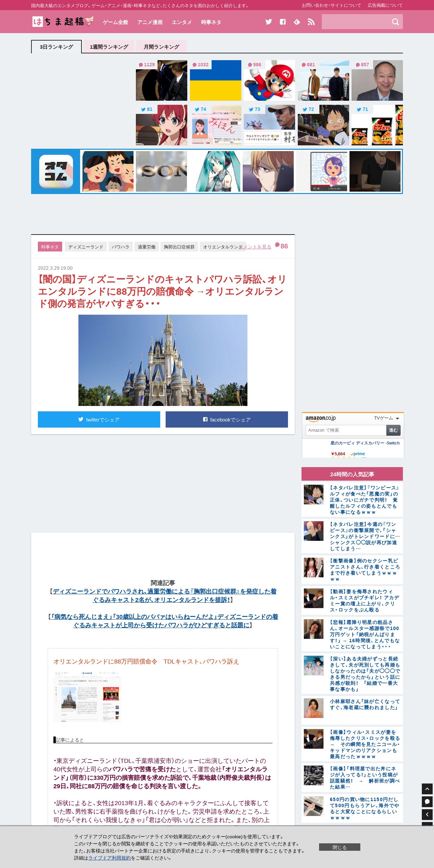Click the floating comment bubble button
The image size is (434, 868).
pyautogui.click(x=427, y=802)
